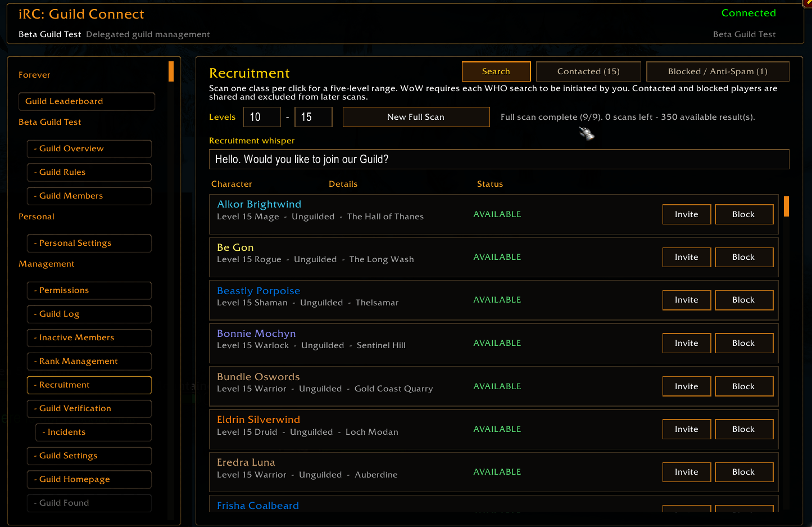The image size is (812, 527).
Task: Open Permissions management page
Action: tap(89, 290)
